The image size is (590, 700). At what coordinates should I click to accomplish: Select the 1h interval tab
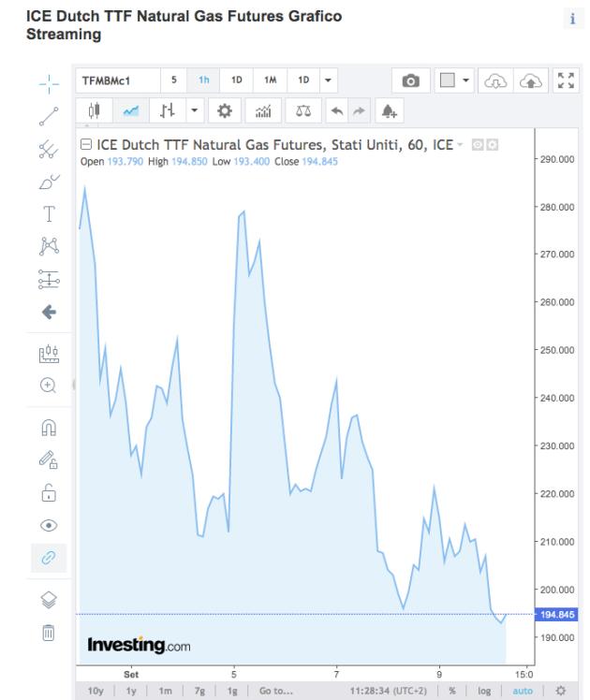203,80
